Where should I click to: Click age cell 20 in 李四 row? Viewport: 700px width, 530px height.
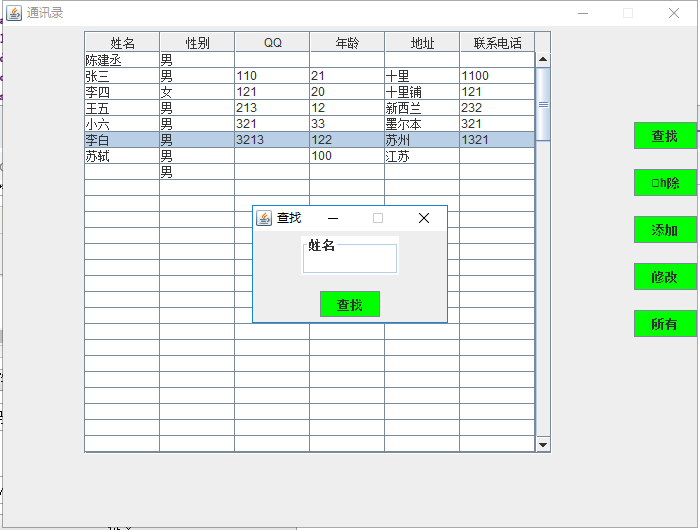click(x=347, y=92)
